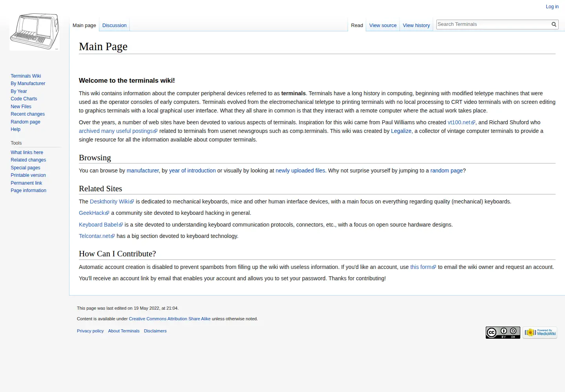Follow the vt100.net external link
Viewport: 565px width, 392px height.
tap(461, 122)
